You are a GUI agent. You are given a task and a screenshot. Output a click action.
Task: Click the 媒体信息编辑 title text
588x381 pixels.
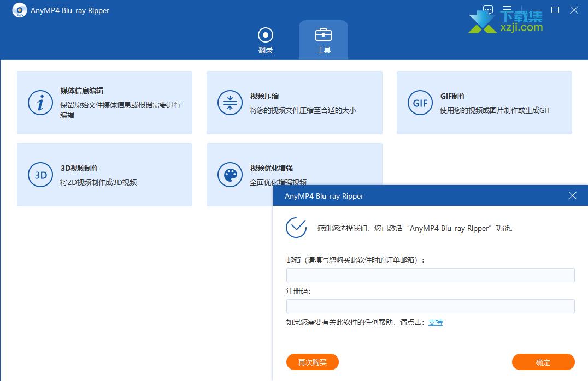pos(82,91)
